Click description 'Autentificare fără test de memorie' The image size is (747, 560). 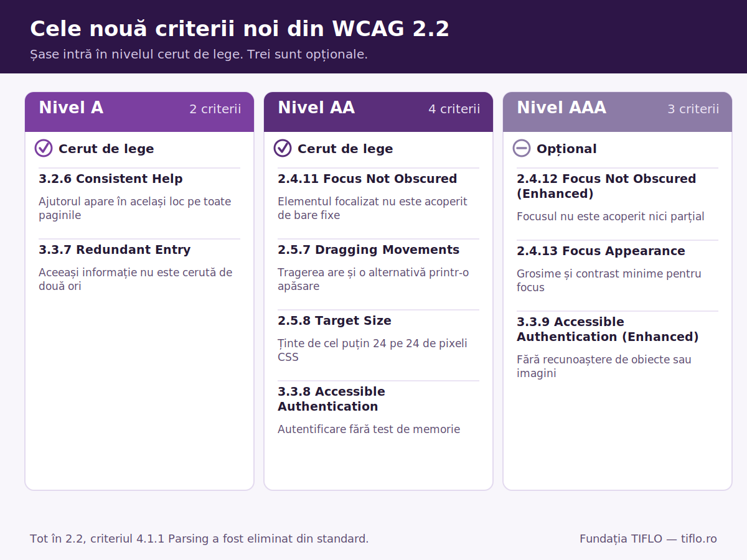tap(369, 429)
